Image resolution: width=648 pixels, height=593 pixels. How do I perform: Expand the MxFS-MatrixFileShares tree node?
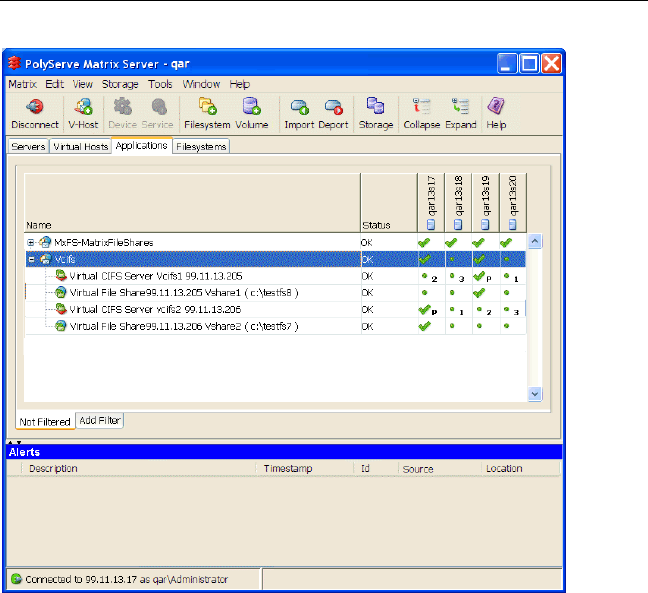pyautogui.click(x=31, y=242)
